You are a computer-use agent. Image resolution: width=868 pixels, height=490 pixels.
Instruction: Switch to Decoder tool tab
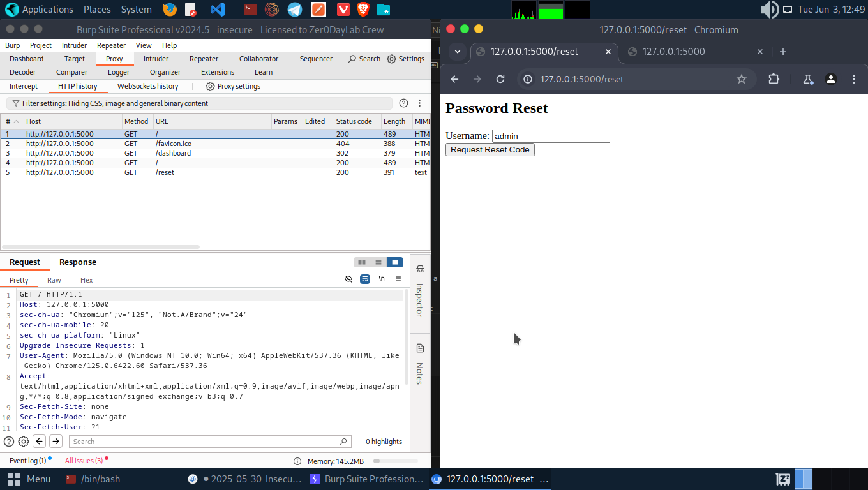23,72
